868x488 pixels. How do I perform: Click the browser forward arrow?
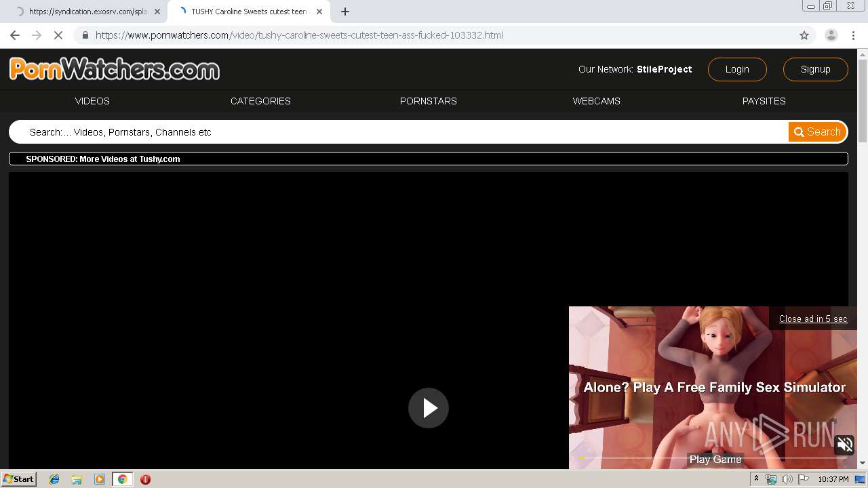click(x=37, y=35)
